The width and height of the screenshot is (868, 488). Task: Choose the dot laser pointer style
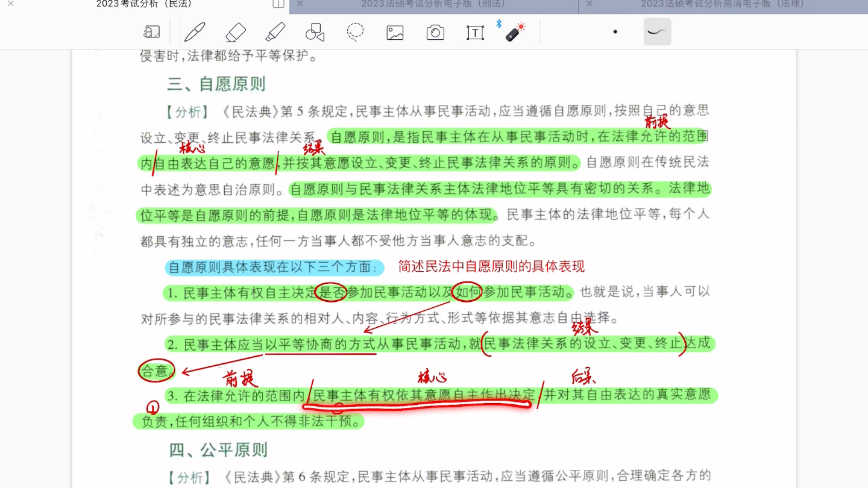tap(615, 32)
